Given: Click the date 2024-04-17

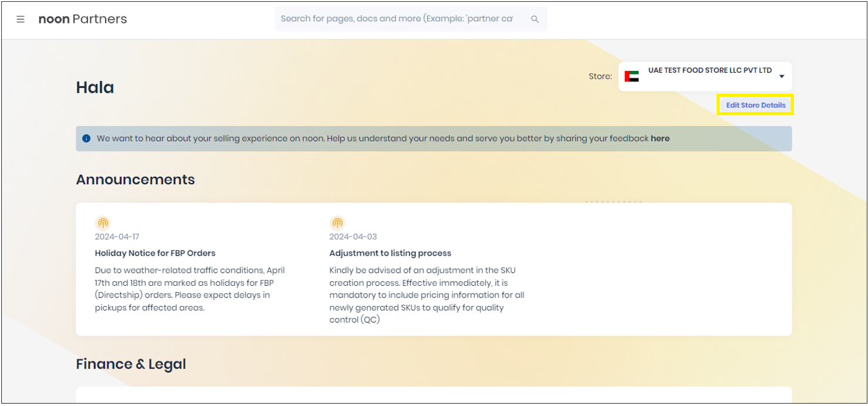Looking at the screenshot, I should click(119, 237).
